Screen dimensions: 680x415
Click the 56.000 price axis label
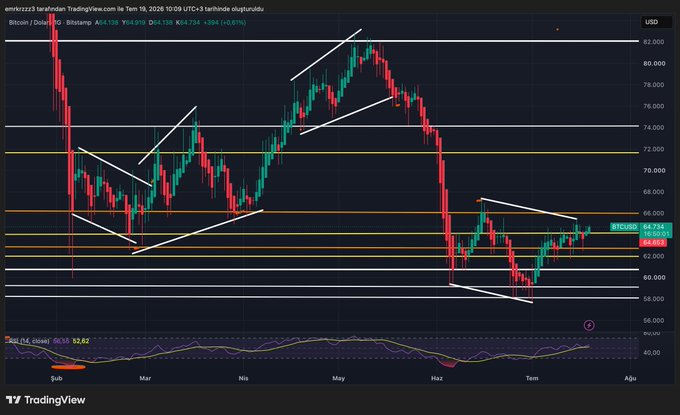pos(654,320)
